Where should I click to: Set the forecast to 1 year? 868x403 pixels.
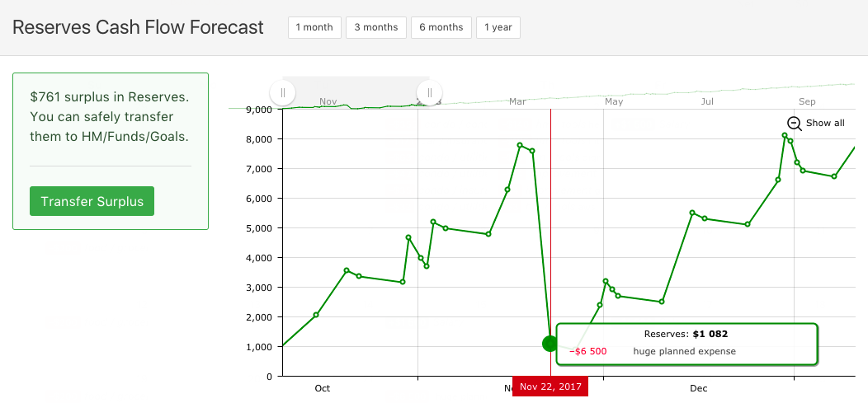point(498,27)
